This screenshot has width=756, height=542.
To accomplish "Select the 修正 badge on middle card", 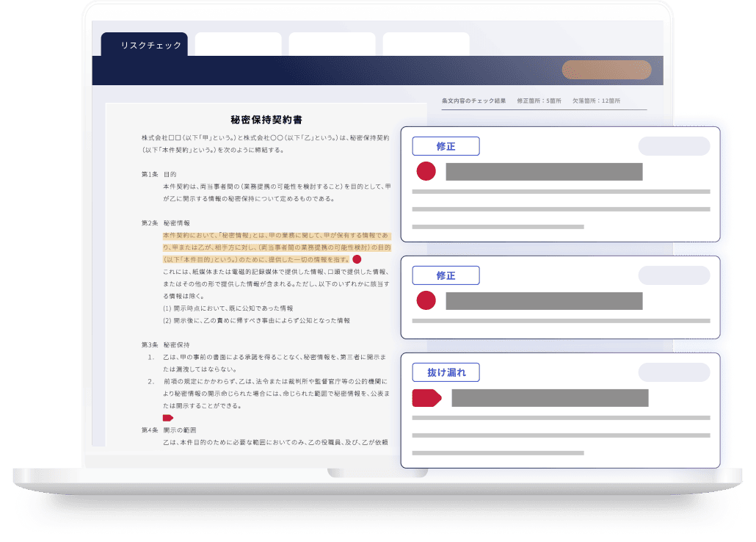I will [x=446, y=275].
